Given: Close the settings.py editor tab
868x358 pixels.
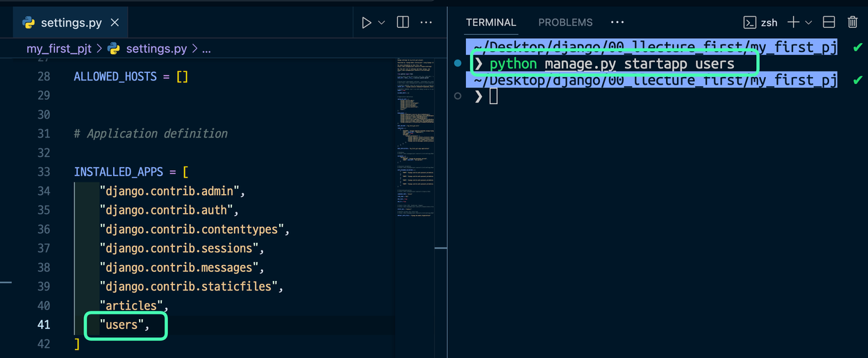Looking at the screenshot, I should [115, 23].
